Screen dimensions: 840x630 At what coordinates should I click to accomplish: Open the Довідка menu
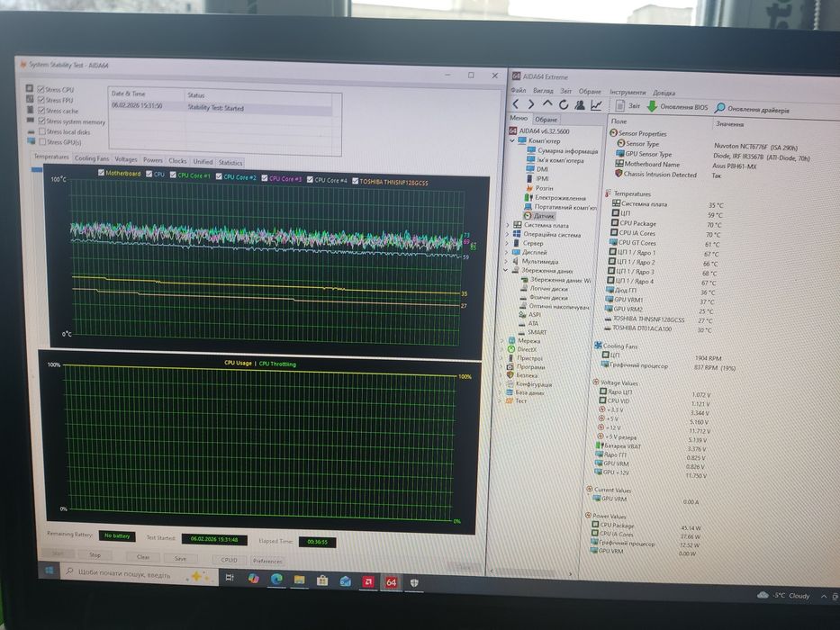tap(664, 93)
